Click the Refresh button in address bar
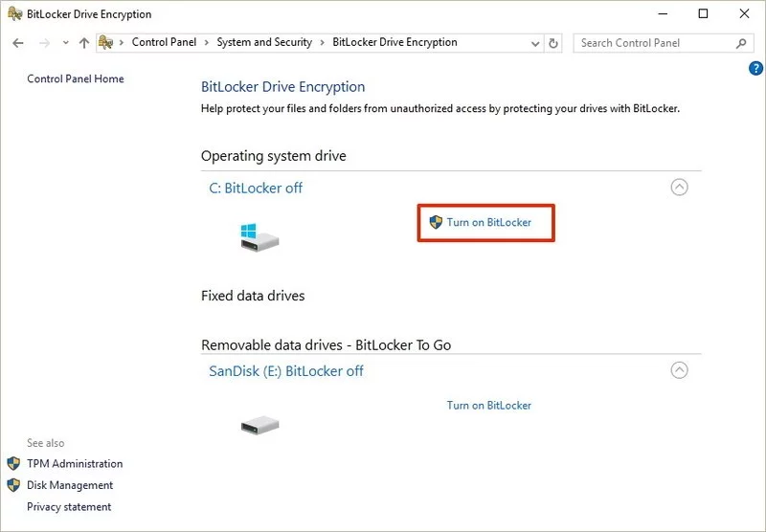This screenshot has width=766, height=532. 553,43
